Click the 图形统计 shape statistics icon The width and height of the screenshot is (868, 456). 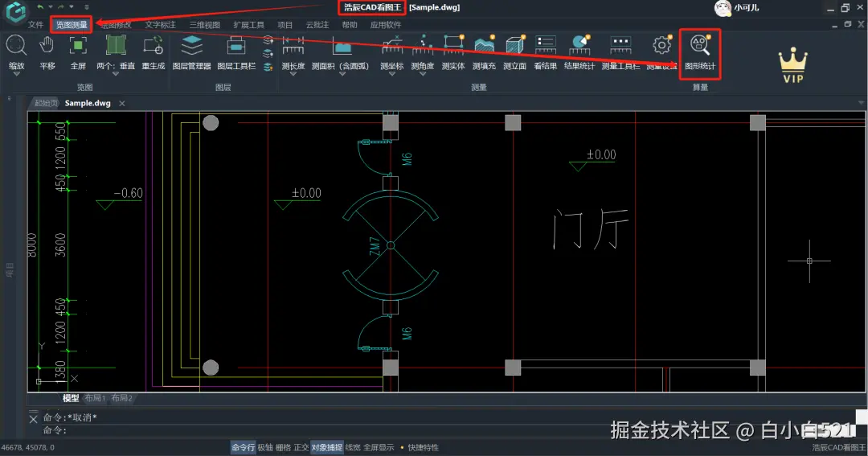[700, 47]
